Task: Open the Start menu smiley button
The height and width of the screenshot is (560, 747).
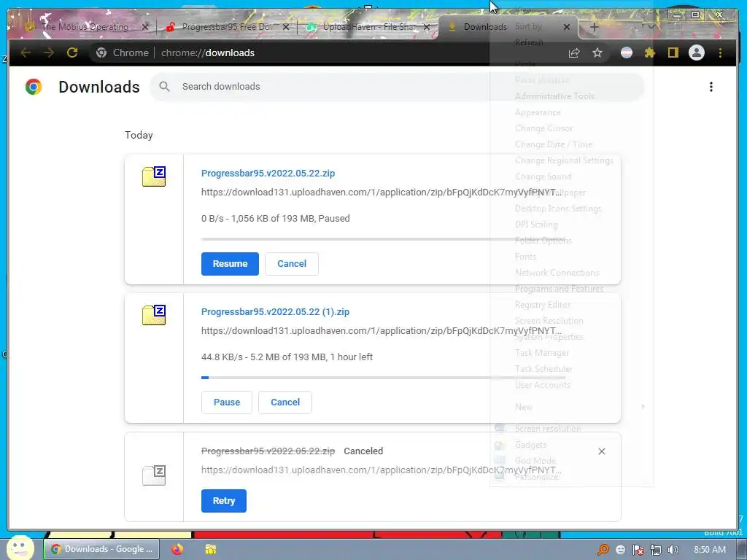Action: [20, 548]
